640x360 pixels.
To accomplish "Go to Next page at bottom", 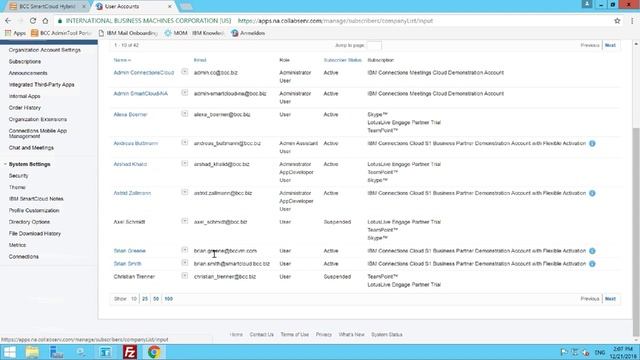I will click(610, 299).
